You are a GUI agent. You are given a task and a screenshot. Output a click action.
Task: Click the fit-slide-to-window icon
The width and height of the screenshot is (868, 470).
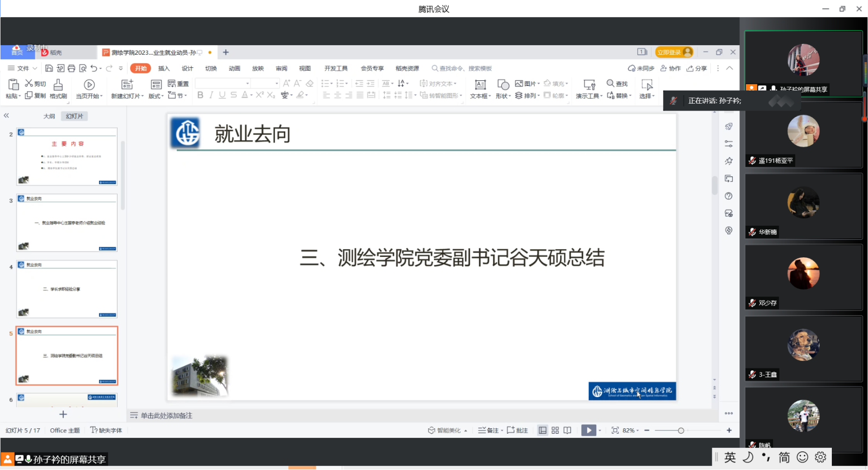pos(615,430)
